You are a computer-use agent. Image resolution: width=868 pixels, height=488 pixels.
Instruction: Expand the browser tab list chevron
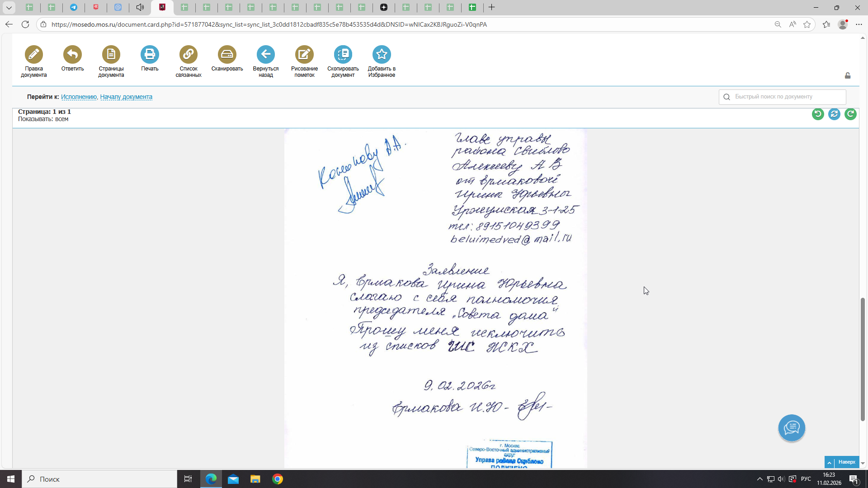(x=9, y=7)
